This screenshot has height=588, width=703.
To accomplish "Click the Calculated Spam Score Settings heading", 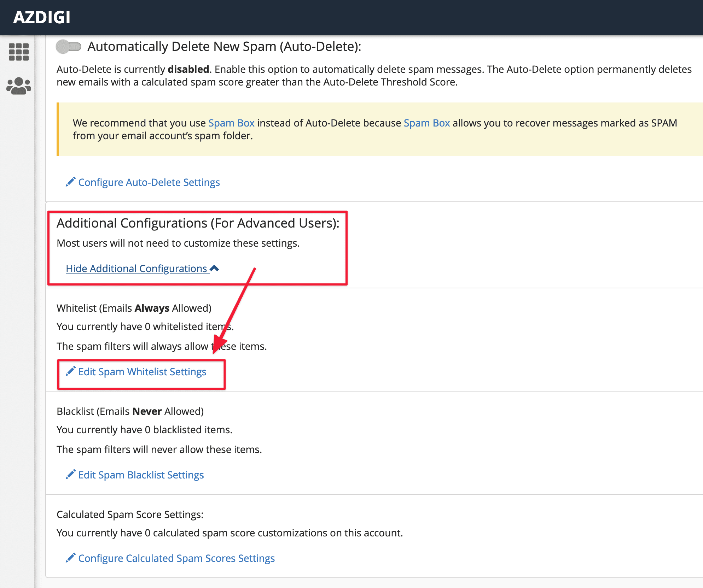I will 130,514.
